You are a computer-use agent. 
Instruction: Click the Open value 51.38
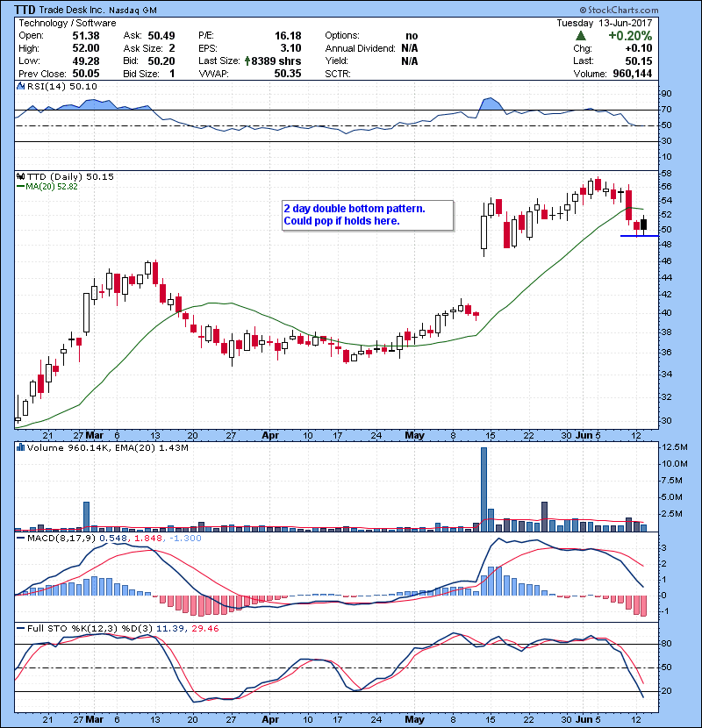tap(86, 36)
